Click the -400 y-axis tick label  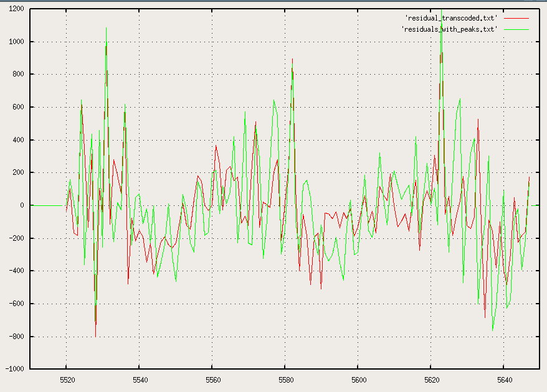click(16, 271)
